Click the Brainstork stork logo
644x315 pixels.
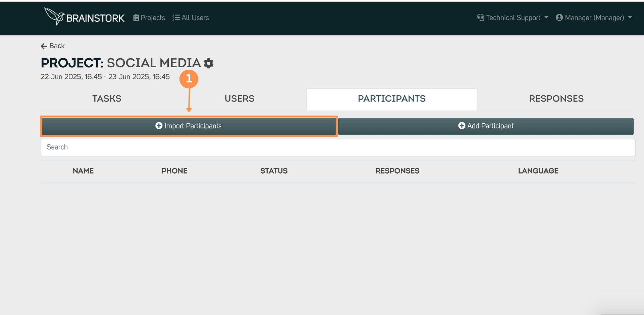tap(54, 16)
